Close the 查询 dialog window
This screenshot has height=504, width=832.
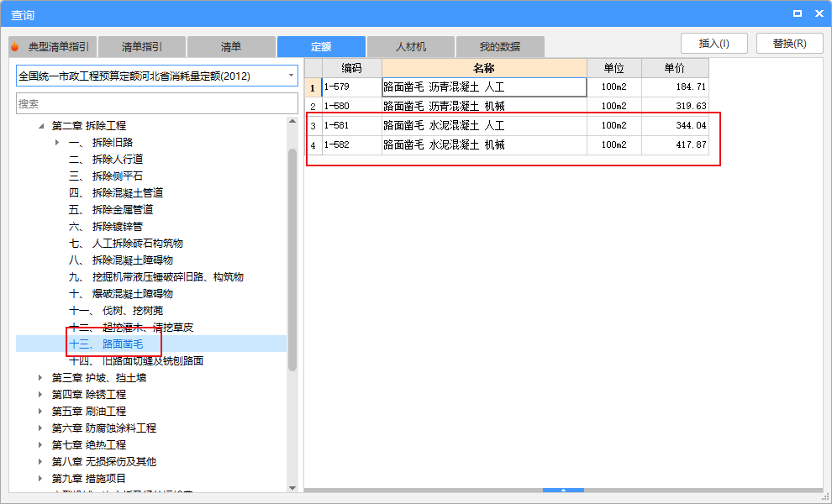(819, 13)
